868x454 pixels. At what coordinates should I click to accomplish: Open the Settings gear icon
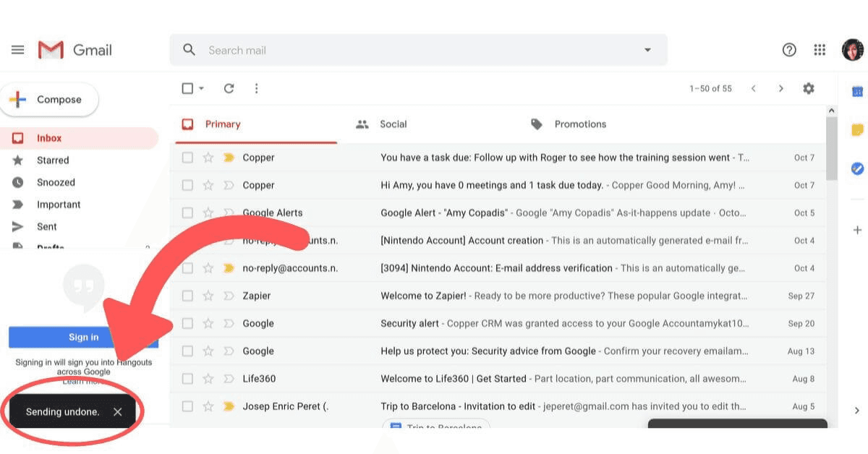(x=809, y=88)
